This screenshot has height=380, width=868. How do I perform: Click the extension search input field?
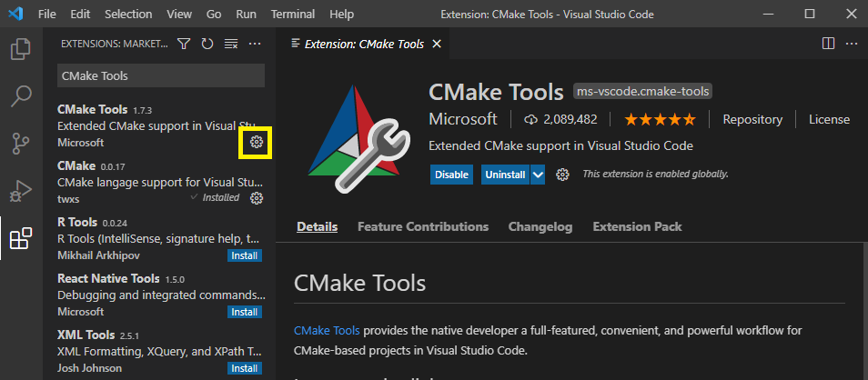coord(160,76)
